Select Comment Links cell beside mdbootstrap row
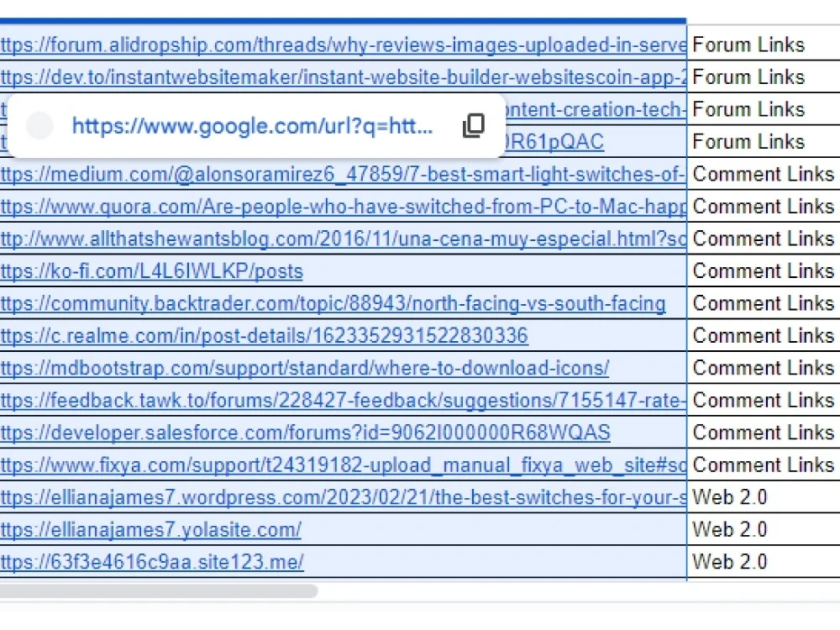 tap(764, 368)
